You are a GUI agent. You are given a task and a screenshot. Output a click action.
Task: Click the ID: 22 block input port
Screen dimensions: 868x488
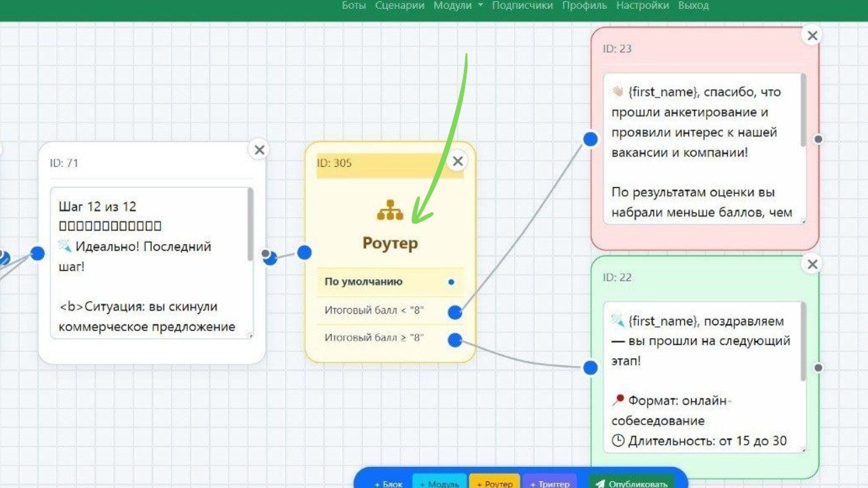[x=591, y=367]
